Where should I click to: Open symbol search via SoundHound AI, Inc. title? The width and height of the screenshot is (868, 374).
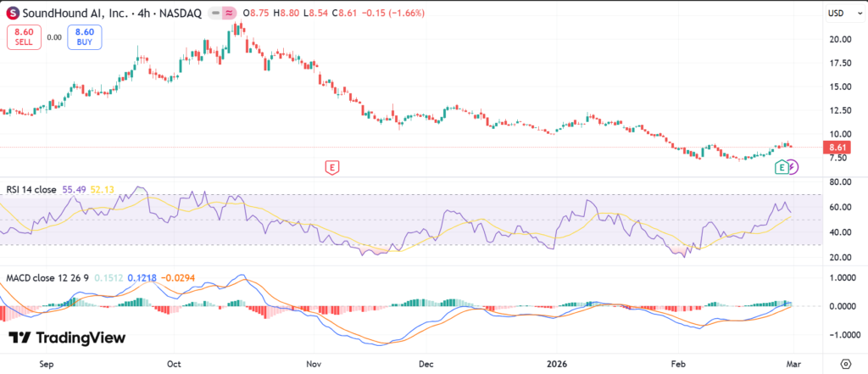pyautogui.click(x=75, y=14)
